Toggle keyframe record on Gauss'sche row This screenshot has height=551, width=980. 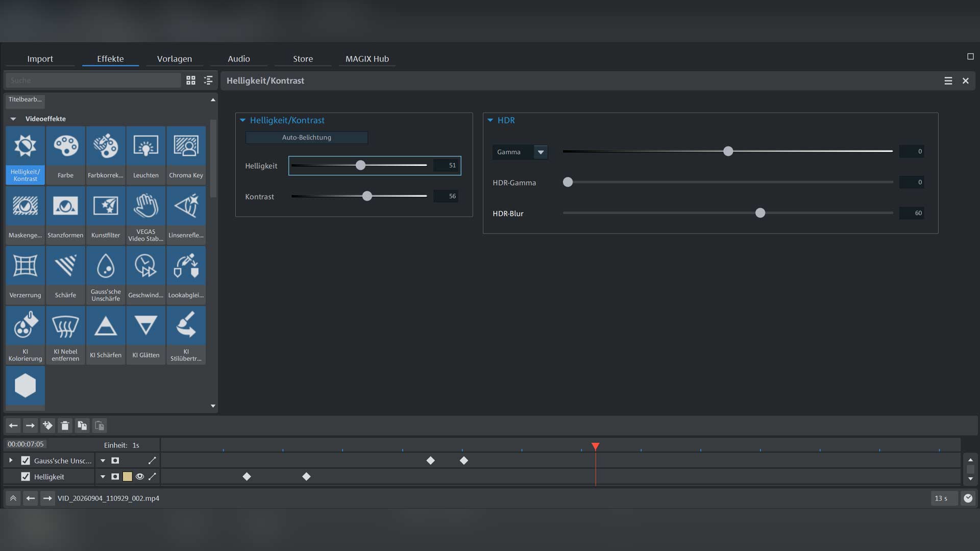click(115, 460)
